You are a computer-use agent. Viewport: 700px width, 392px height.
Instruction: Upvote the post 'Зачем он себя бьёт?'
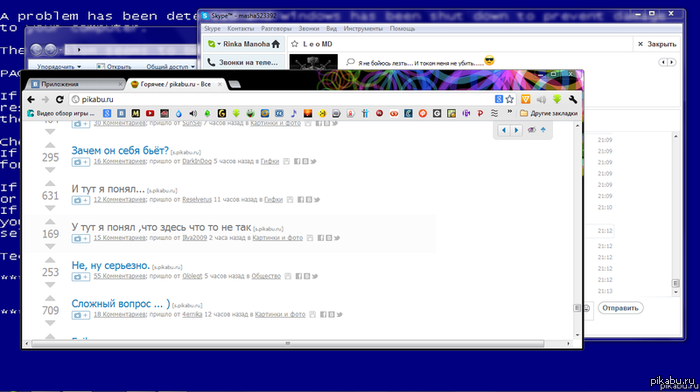(x=50, y=145)
